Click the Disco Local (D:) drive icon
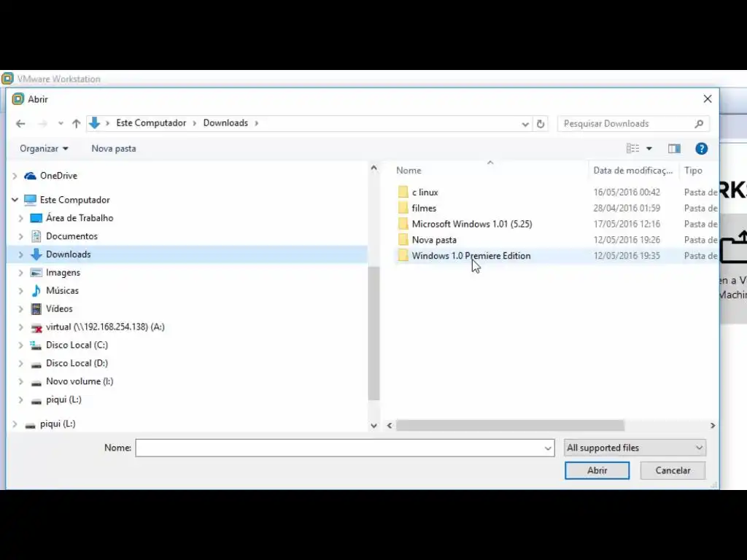 click(36, 365)
